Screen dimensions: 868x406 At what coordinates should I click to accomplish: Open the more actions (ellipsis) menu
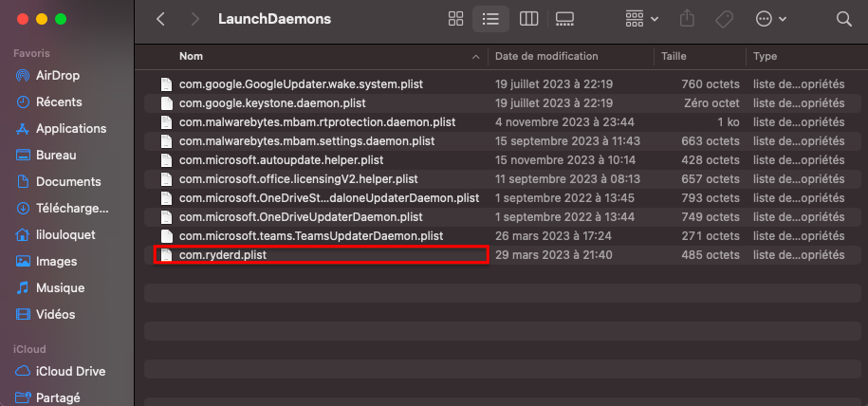pos(770,19)
